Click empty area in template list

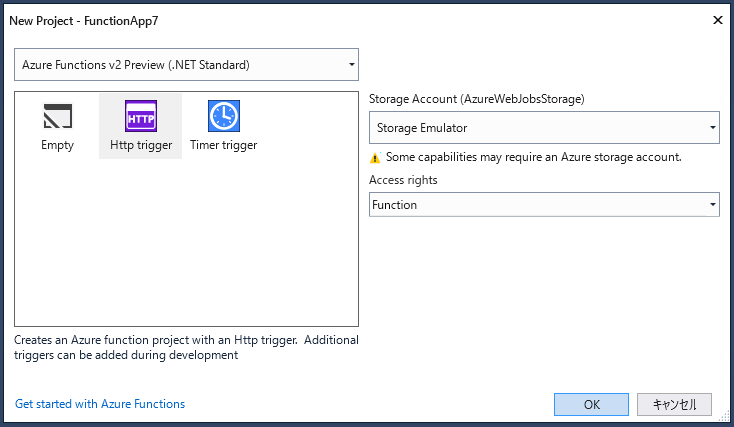(186, 250)
